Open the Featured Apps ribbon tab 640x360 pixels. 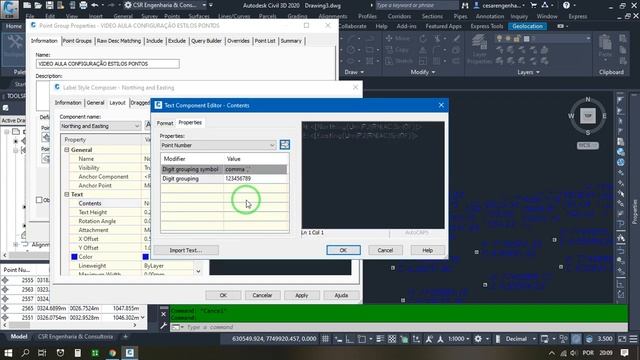click(x=443, y=26)
